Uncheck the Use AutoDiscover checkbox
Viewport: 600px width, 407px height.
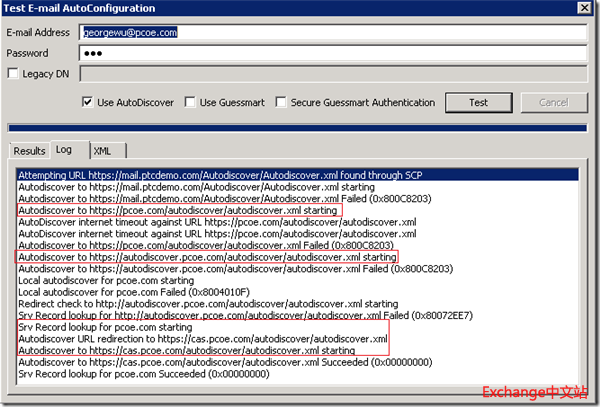tap(88, 102)
